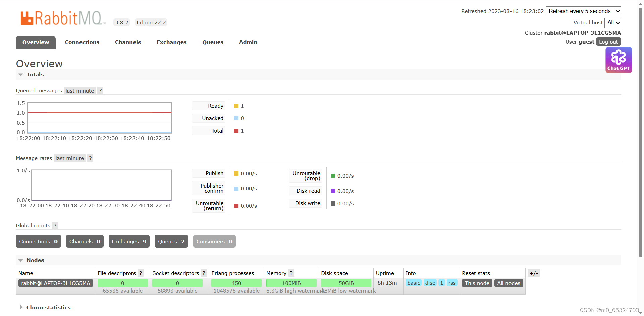Click Socket descriptors help icon
Viewport: 644px width, 316px height.
point(204,273)
